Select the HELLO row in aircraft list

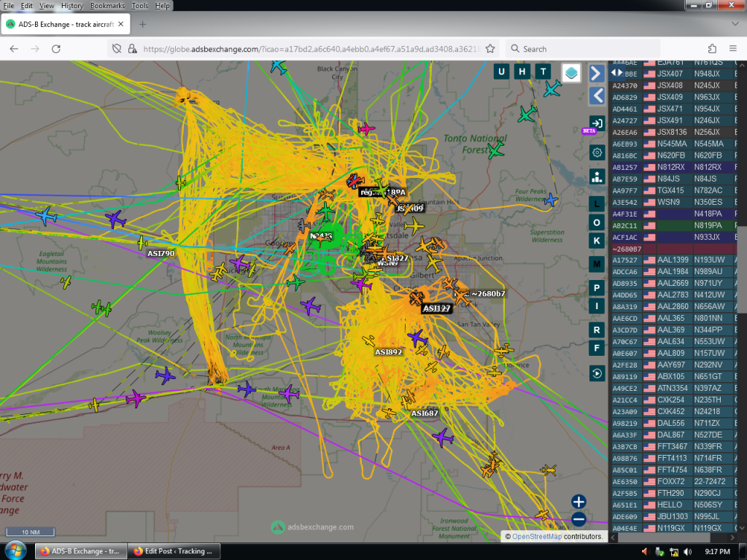[x=673, y=505]
